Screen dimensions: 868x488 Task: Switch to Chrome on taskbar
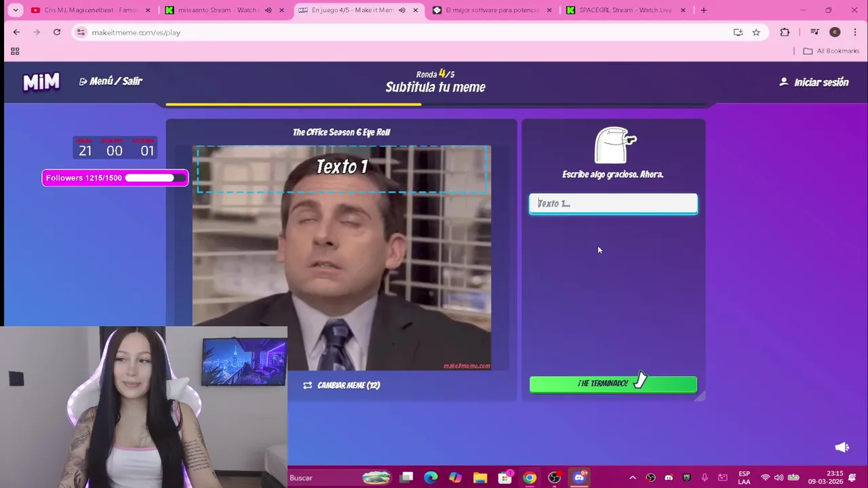click(x=530, y=478)
